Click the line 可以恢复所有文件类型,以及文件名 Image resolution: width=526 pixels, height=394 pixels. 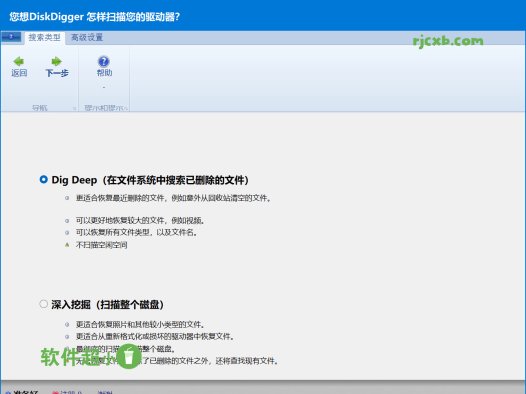point(136,232)
